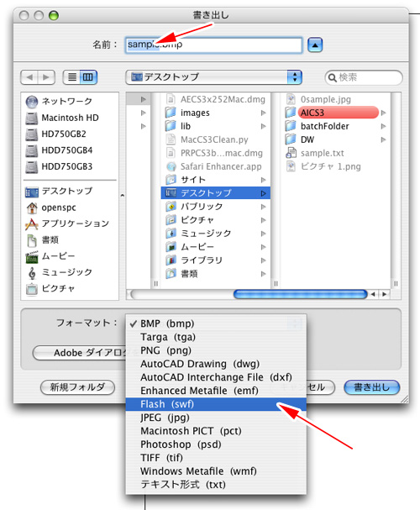420x510 pixels.
Task: Expand the DW folder arrow
Action: (x=384, y=139)
